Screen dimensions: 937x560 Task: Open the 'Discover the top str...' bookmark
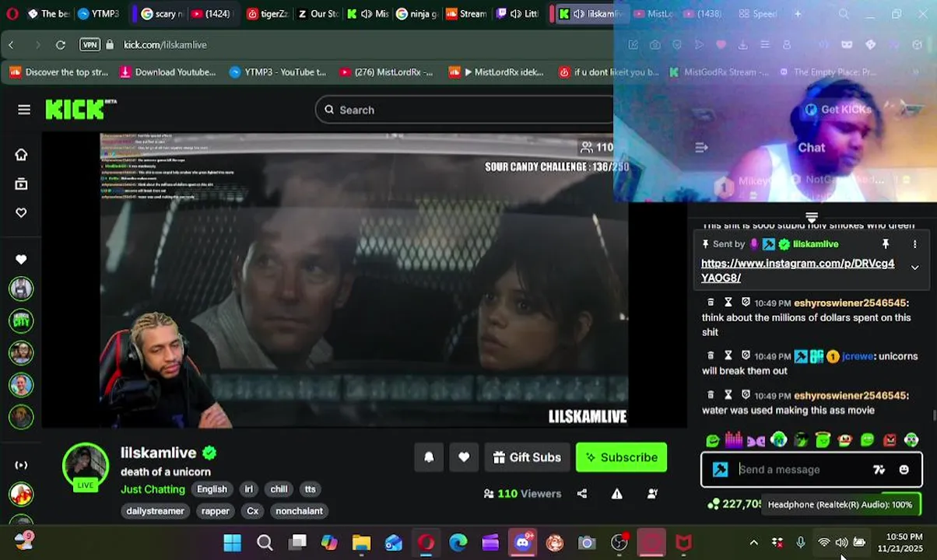59,72
